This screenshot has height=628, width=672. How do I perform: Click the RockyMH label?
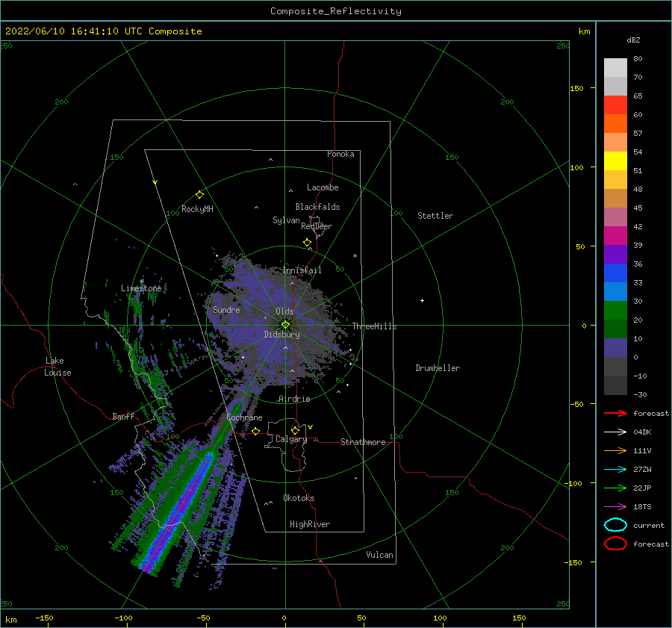[x=197, y=209]
